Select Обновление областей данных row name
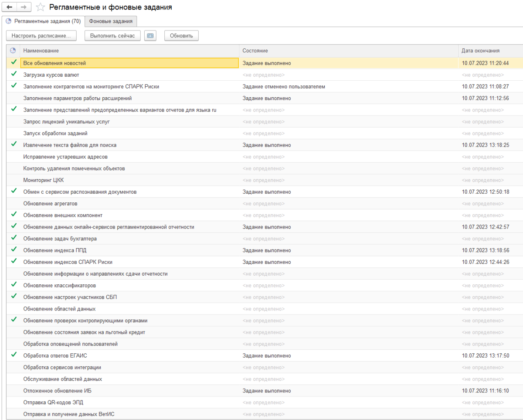Screen dimensions: 523x420 [x=60, y=309]
